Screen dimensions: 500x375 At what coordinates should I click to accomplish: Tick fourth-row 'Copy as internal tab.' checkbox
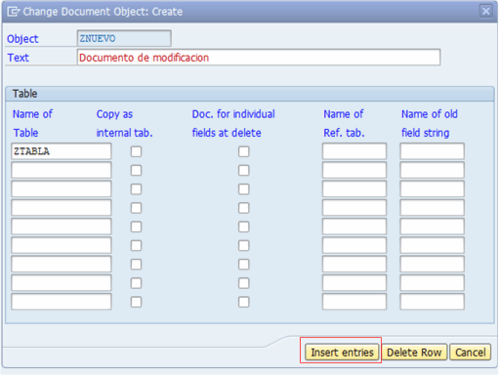(136, 208)
